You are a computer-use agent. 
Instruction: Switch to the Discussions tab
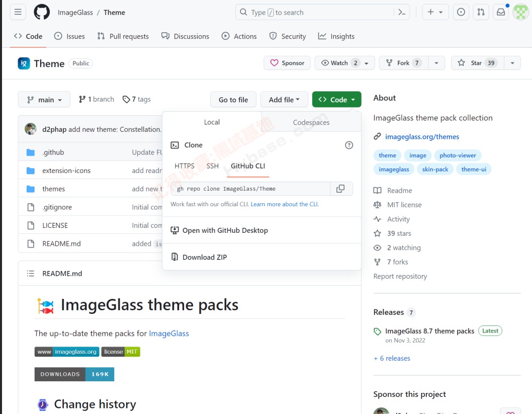point(185,36)
